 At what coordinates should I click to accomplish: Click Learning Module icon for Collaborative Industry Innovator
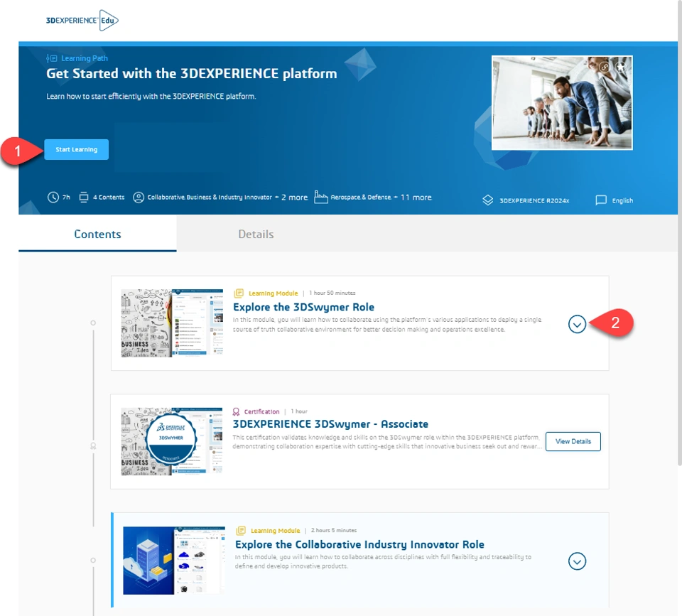tap(241, 530)
